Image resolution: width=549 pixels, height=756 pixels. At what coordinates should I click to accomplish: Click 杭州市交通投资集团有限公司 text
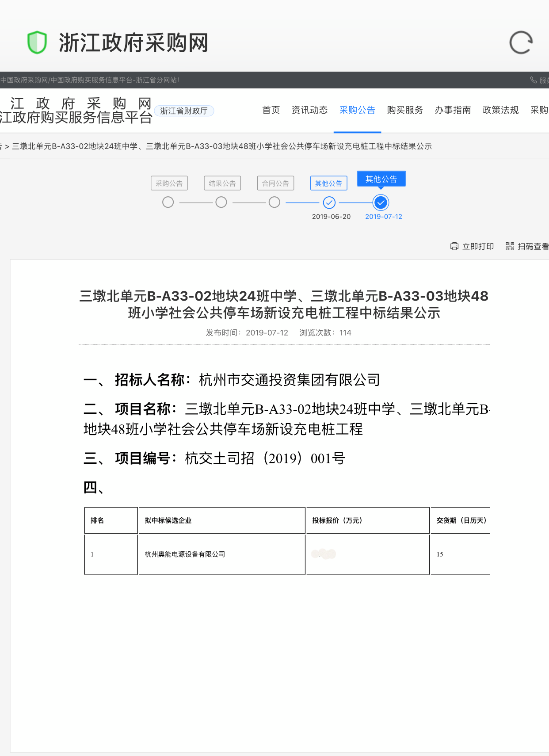point(290,380)
